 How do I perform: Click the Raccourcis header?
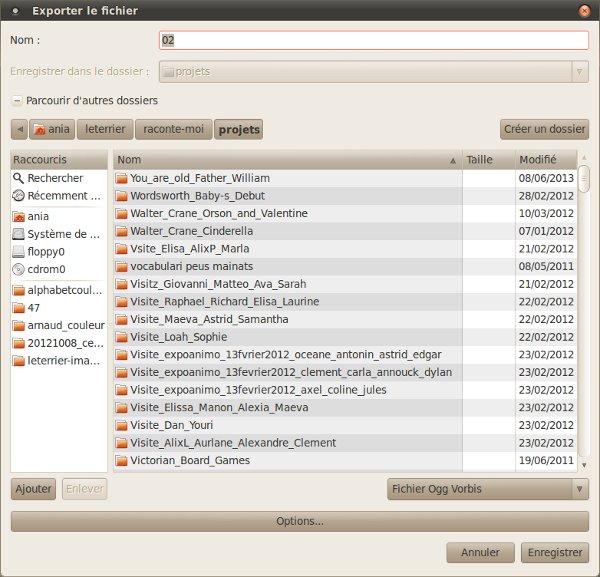59,160
